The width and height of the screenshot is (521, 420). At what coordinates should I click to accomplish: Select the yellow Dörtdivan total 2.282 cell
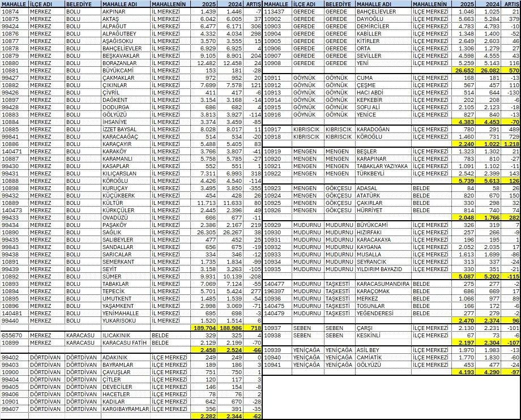[x=205, y=416]
